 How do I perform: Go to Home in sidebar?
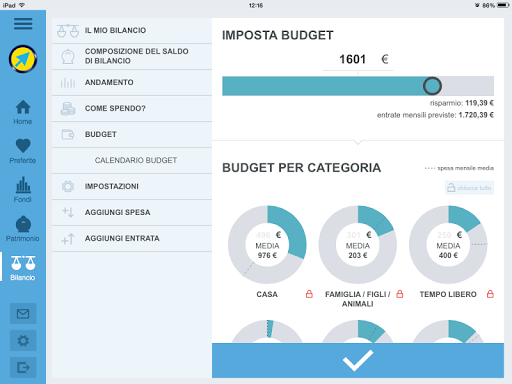[x=23, y=112]
